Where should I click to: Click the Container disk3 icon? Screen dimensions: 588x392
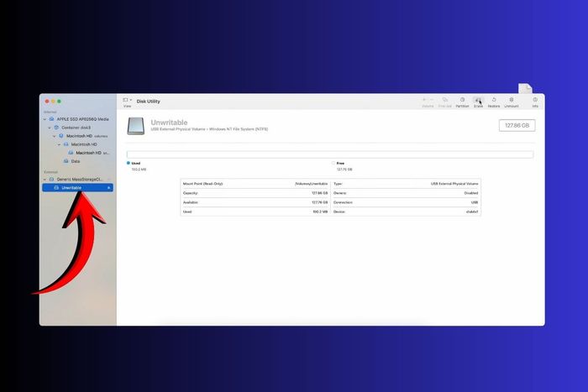click(56, 128)
